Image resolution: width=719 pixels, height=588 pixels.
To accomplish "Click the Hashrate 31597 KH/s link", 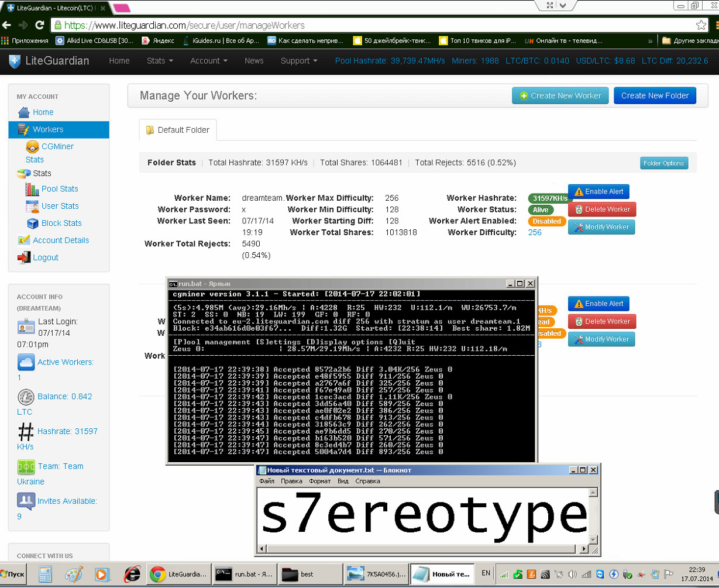I will coord(57,438).
